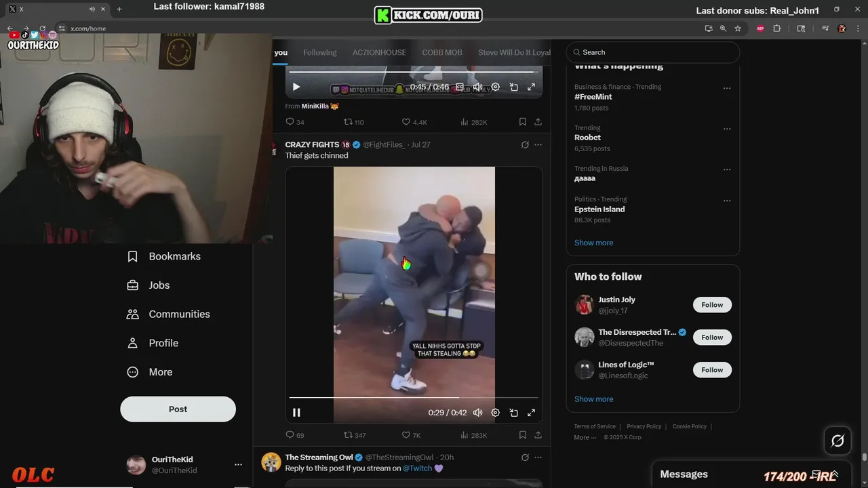Share the CRAZY FIGHTS post
The width and height of the screenshot is (868, 488).
(538, 435)
